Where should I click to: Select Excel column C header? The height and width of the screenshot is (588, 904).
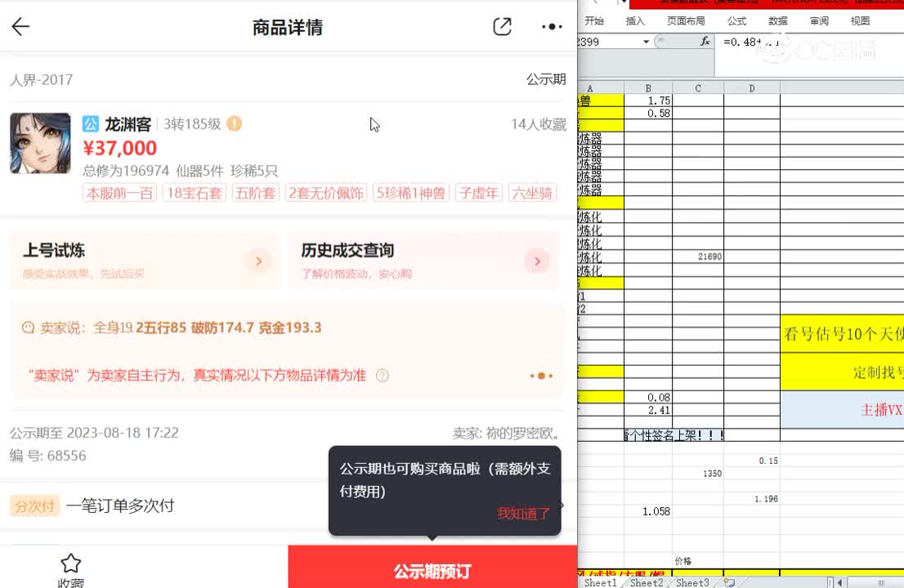(x=697, y=88)
